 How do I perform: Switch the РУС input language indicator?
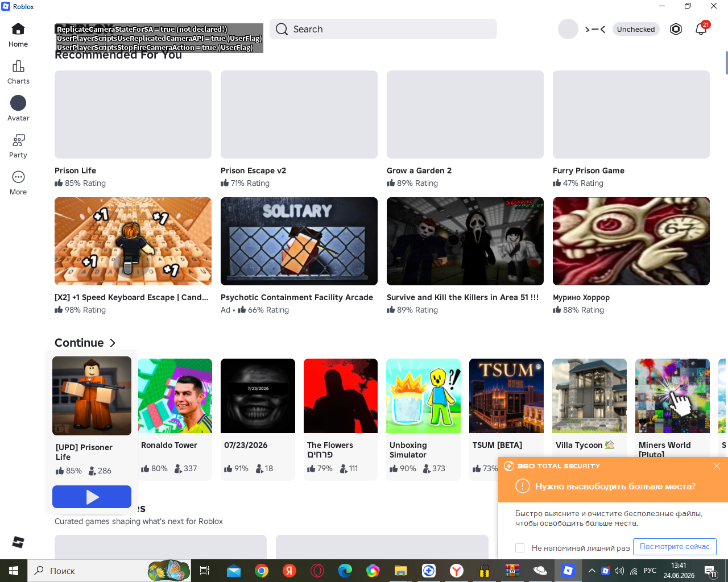coord(650,571)
